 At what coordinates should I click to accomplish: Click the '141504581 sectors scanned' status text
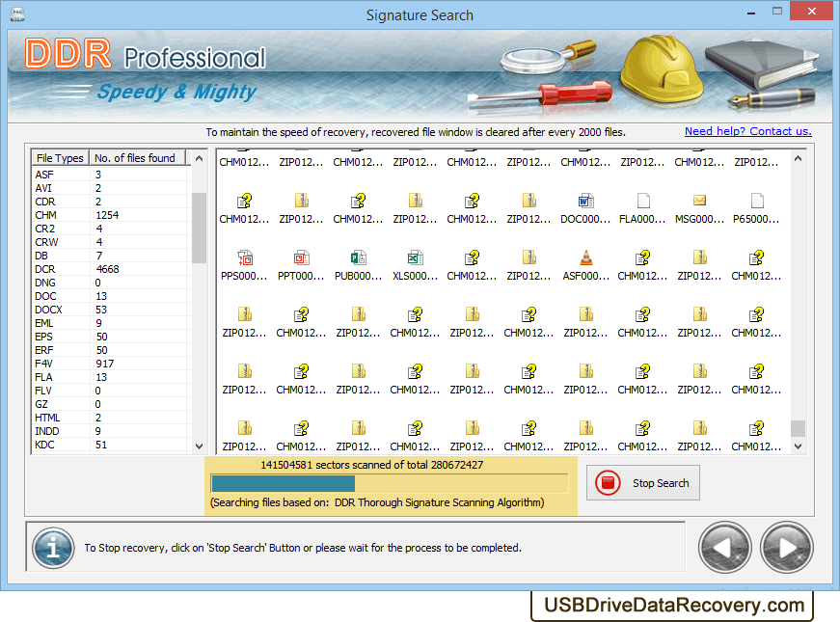(372, 465)
